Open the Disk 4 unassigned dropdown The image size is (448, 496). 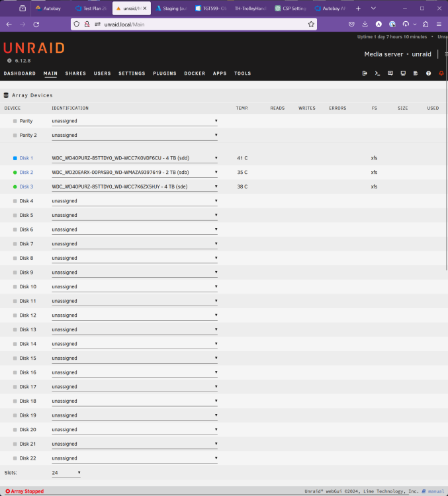134,201
